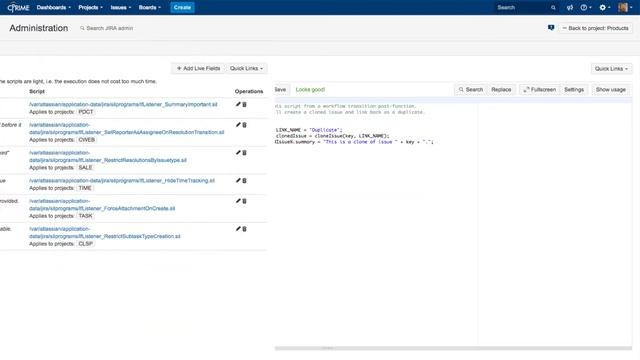Open the gear Administration dropdown
The image size is (640, 360).
pyautogui.click(x=604, y=7)
